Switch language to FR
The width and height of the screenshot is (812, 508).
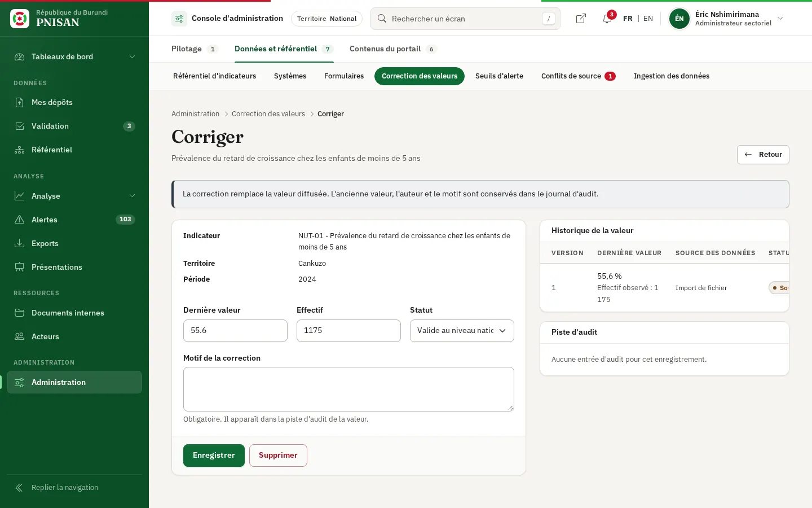pyautogui.click(x=628, y=19)
